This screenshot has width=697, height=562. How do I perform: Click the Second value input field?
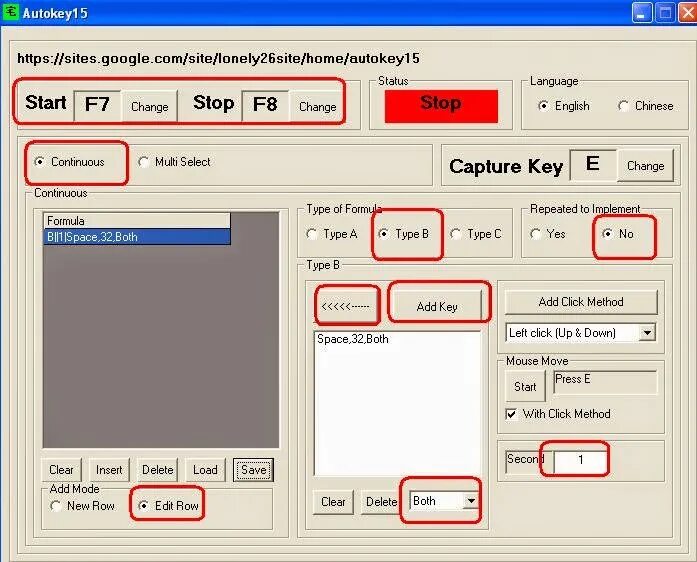(x=581, y=460)
